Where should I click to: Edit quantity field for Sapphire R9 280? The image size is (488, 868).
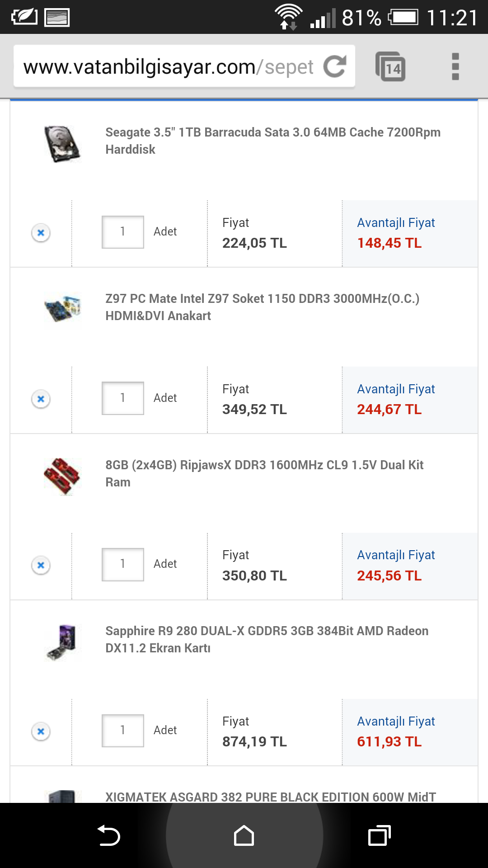pyautogui.click(x=123, y=731)
